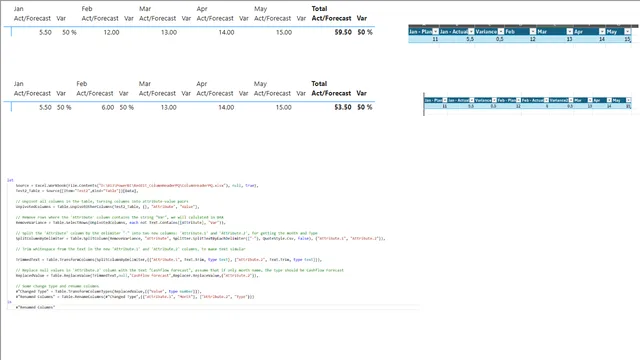The image size is (640, 360).
Task: Open Apr filter in seven-column table
Action: (602, 31)
